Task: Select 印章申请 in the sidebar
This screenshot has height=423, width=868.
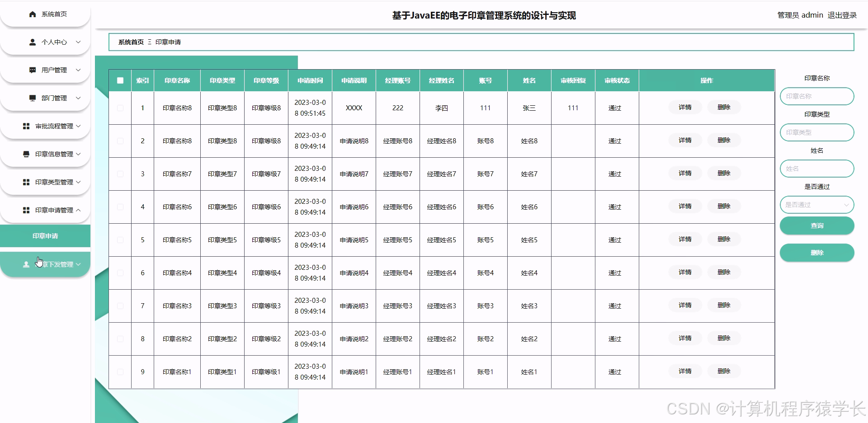Action: coord(45,235)
